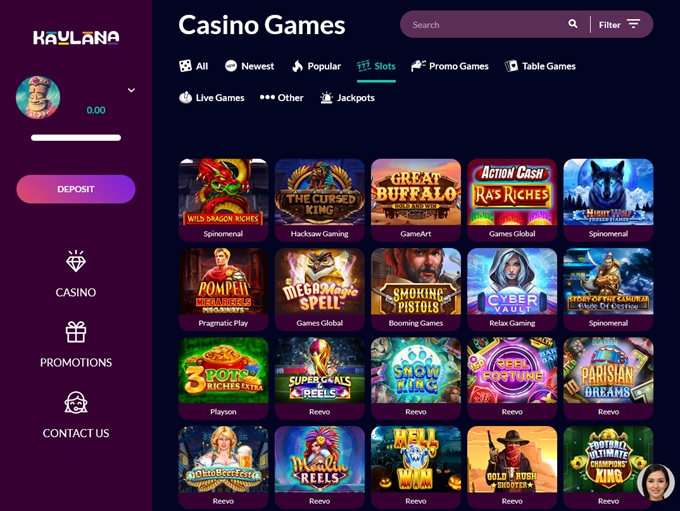Open the Table Games cards category

(x=540, y=66)
